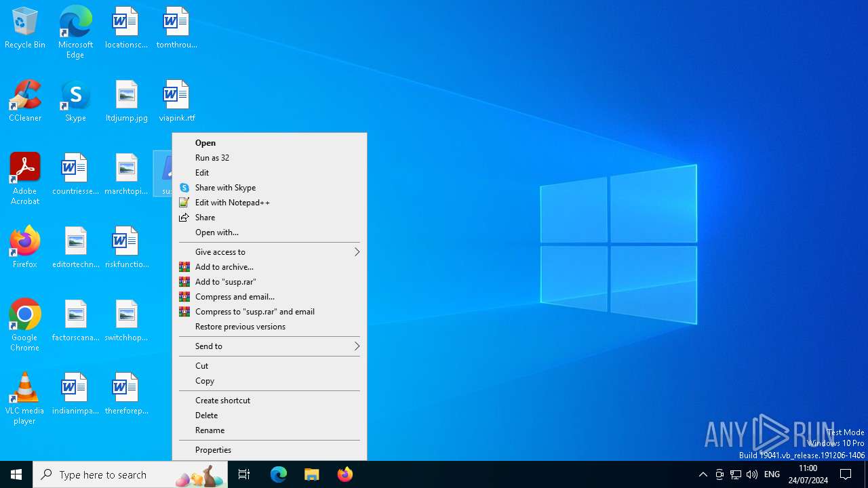
Task: Click the meet now camera tray icon
Action: tap(719, 474)
